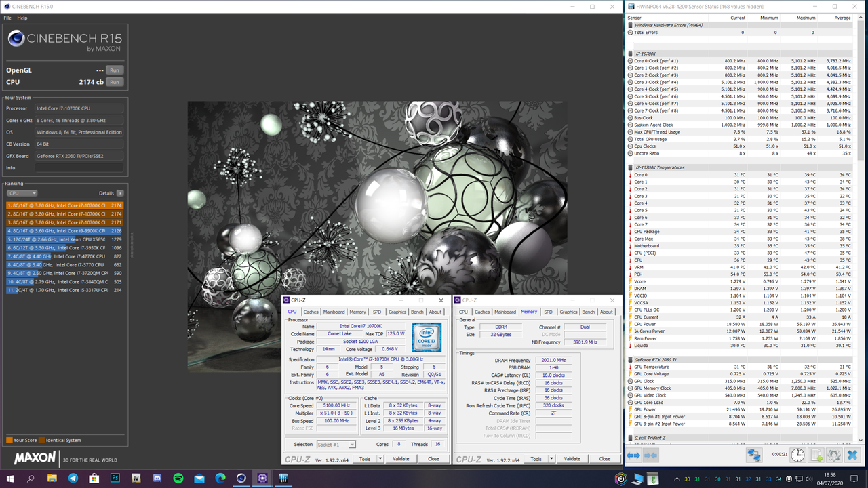868x488 pixels.
Task: Run the CPU benchmark in Cinebench
Action: click(114, 81)
